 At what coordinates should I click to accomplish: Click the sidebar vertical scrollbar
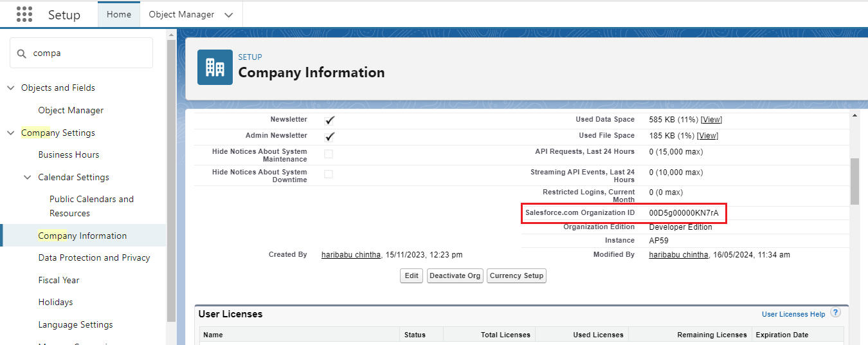click(171, 180)
